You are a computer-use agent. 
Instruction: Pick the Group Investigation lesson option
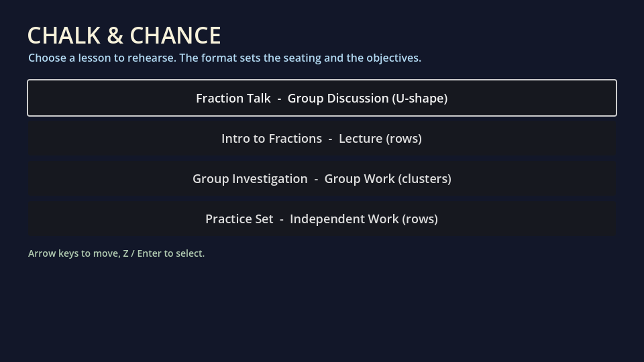322,178
